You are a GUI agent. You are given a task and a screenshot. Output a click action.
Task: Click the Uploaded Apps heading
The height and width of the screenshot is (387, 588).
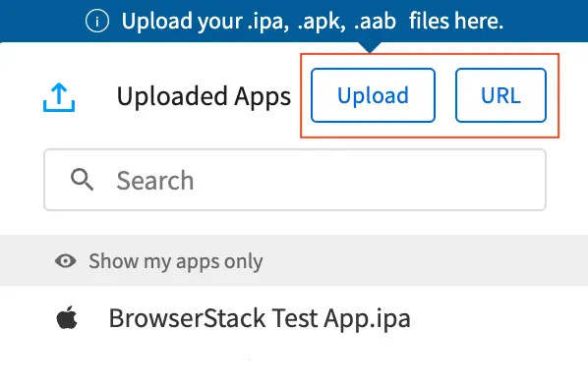pos(204,96)
